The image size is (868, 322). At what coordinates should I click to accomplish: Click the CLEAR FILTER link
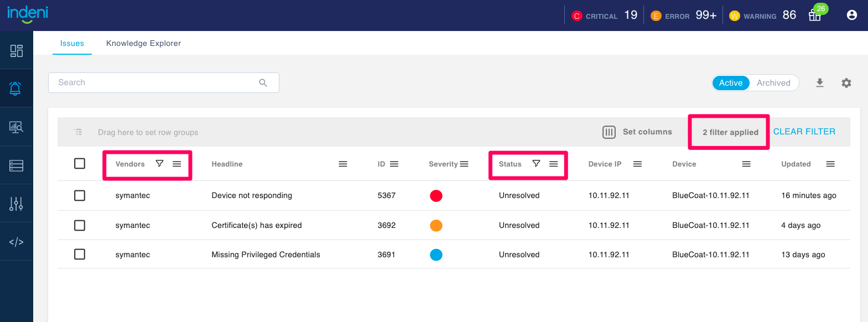[804, 132]
